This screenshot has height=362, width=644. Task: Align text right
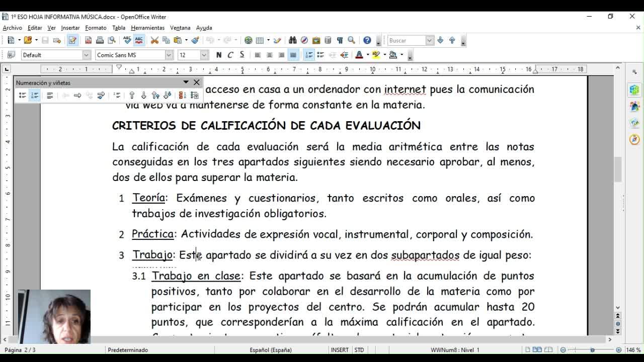(x=281, y=55)
